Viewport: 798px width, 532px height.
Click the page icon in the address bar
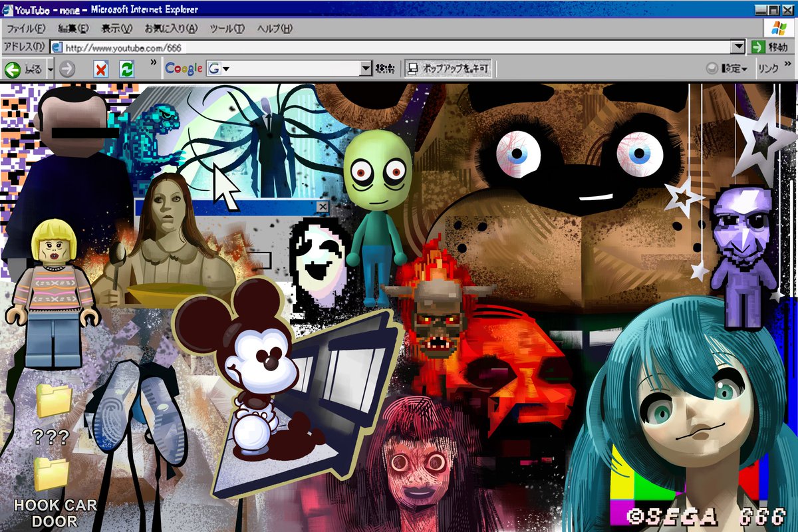[57, 47]
